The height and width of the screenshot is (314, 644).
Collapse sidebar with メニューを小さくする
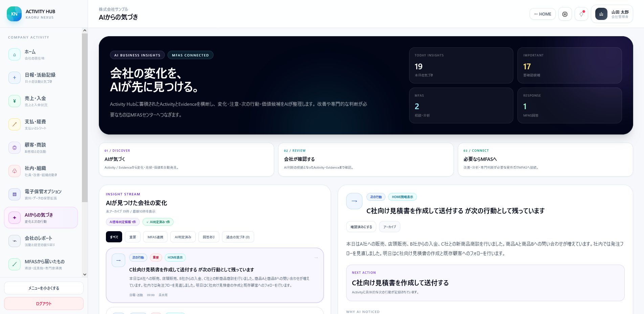click(x=44, y=288)
